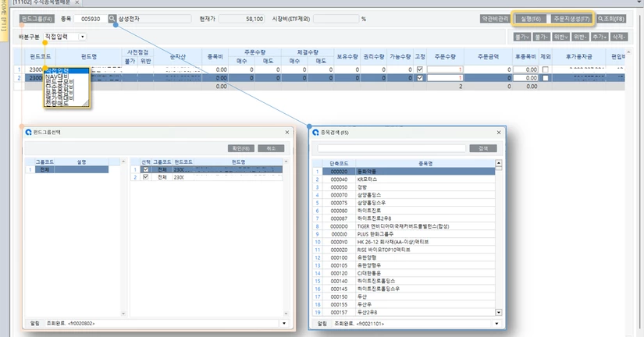
Task: Click the 펀드그룹선택 dialog logo icon
Action: (x=28, y=132)
